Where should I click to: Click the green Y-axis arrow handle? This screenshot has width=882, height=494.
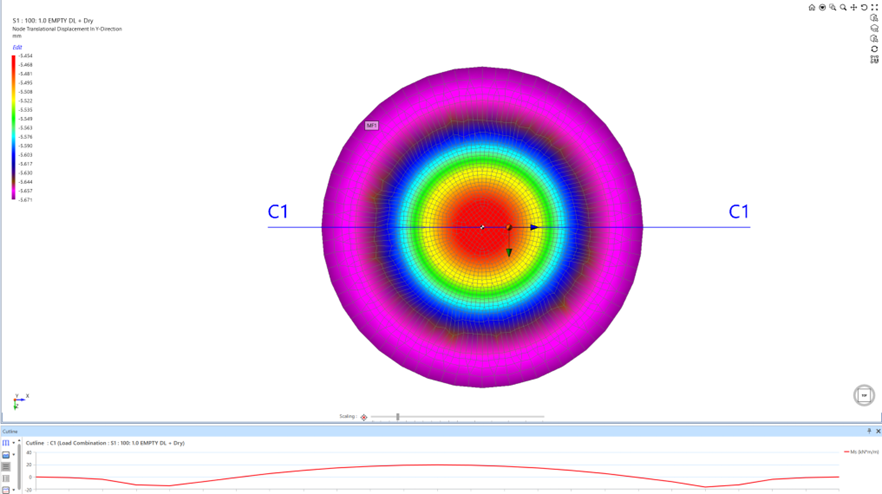(x=508, y=253)
